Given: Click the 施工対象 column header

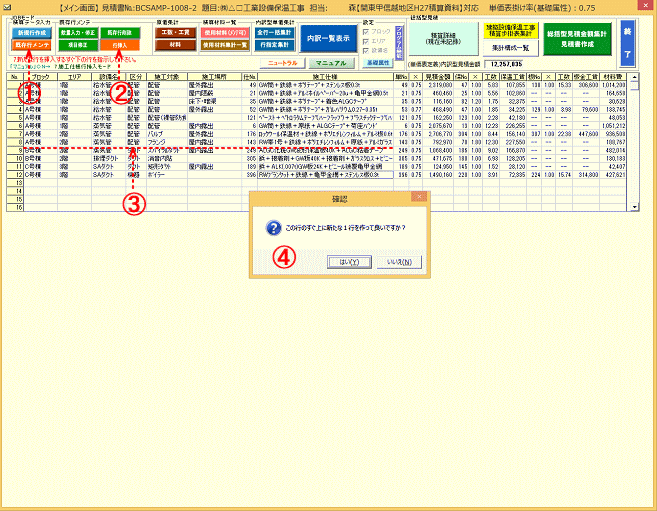Looking at the screenshot, I should pyautogui.click(x=167, y=77).
